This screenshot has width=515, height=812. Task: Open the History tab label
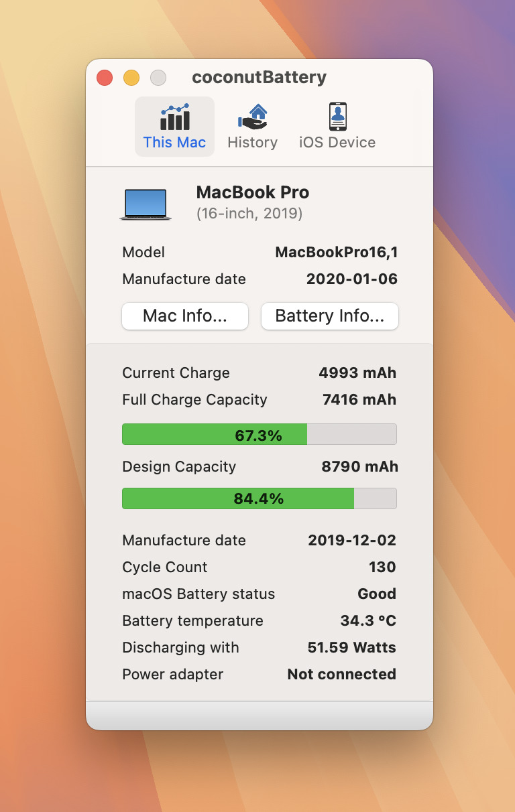click(252, 142)
